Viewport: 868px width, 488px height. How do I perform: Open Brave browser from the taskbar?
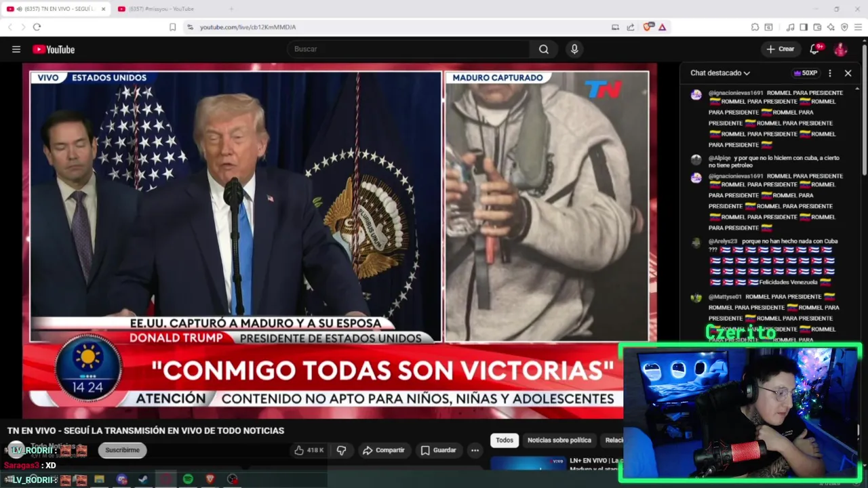[210, 479]
